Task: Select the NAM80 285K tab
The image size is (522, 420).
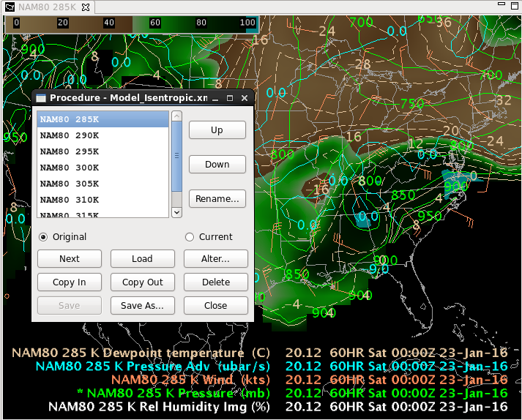Action: pos(48,7)
